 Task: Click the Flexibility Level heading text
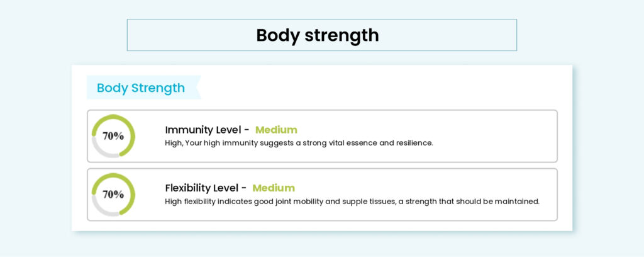pyautogui.click(x=206, y=188)
